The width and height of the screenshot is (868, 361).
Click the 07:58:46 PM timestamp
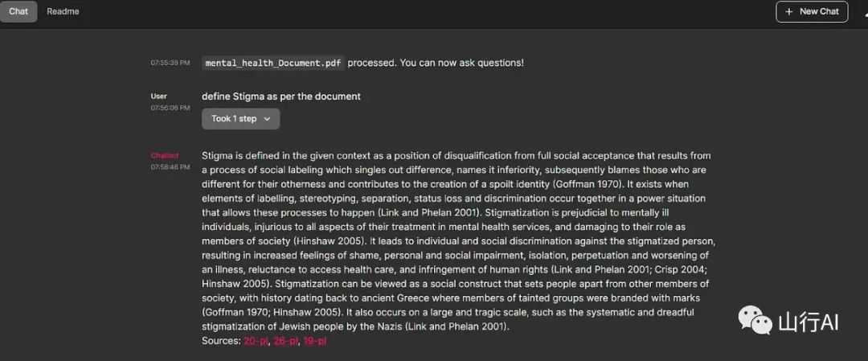pos(170,167)
